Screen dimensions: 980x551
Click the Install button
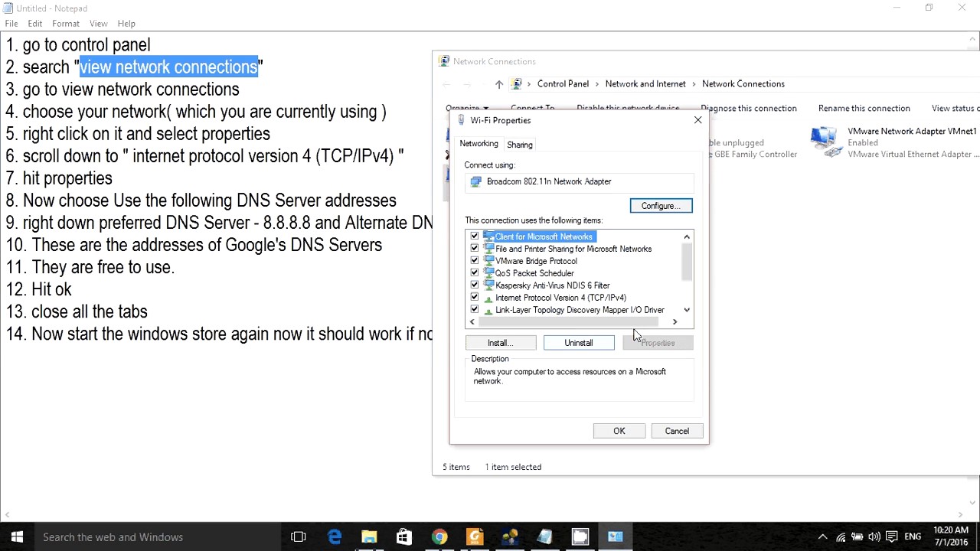tap(501, 343)
